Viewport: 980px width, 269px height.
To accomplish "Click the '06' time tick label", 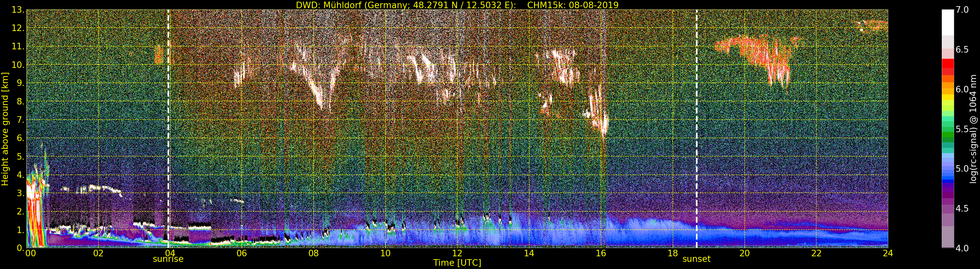I will point(242,253).
